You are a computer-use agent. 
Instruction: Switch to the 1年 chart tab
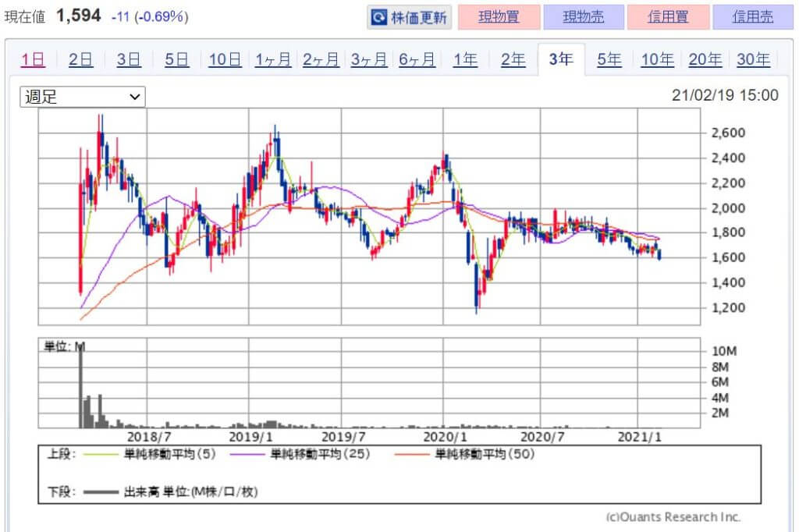465,59
